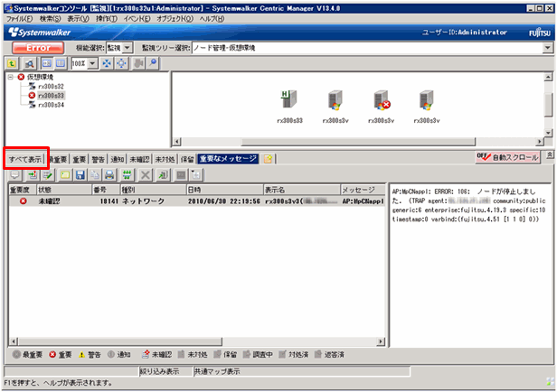
Task: Select the rx300s33 server icon in map
Action: tap(289, 99)
